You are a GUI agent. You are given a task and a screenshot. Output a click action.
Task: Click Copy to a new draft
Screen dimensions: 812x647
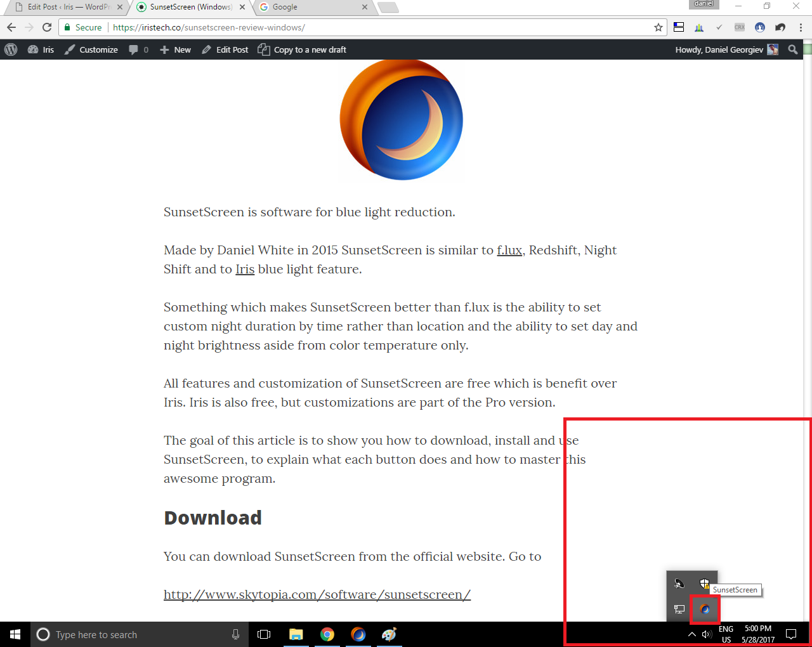[302, 49]
